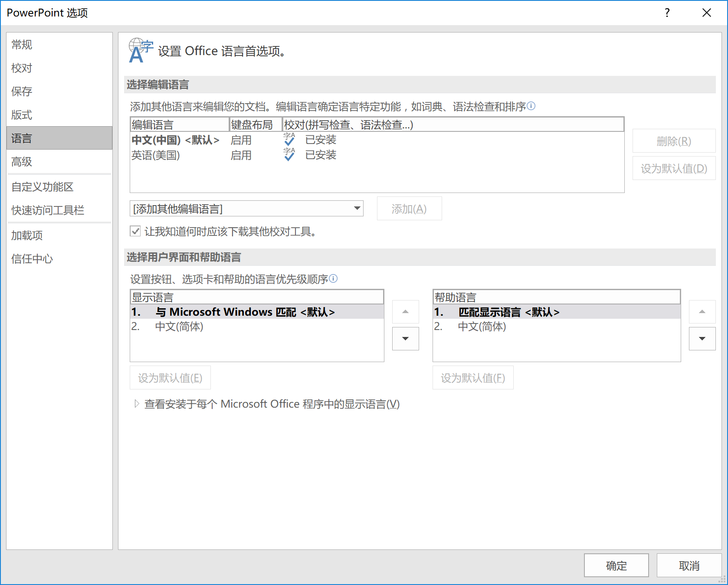Image resolution: width=728 pixels, height=585 pixels.
Task: Expand 查看安装于每个 Microsoft Office 程序中的显示语言
Action: coord(137,404)
